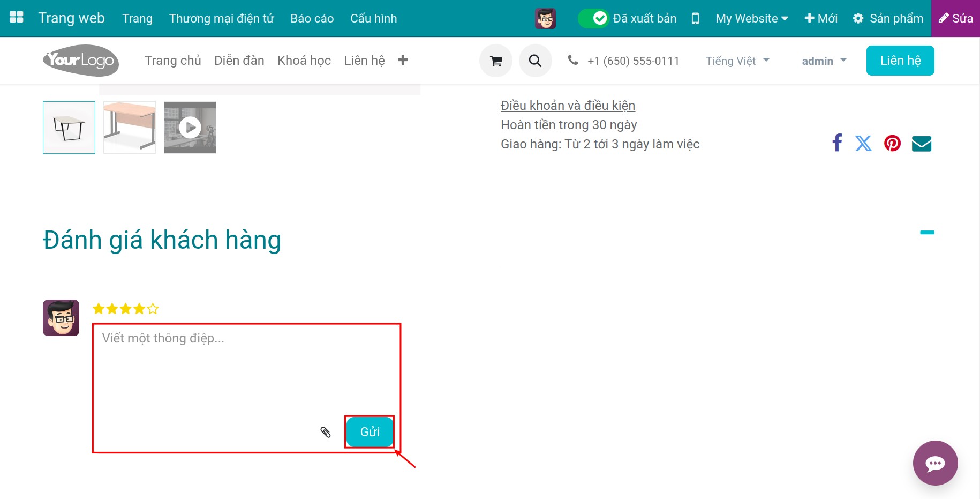Select the first desk thumbnail image
The image size is (980, 499).
click(69, 128)
